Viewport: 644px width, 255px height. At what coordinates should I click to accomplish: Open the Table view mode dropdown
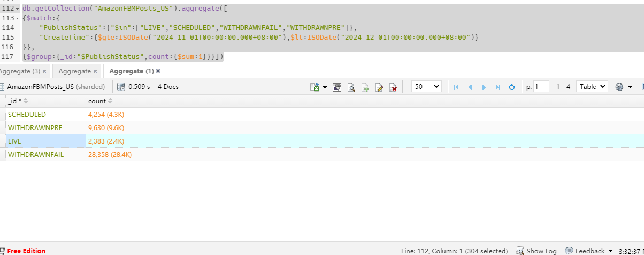pyautogui.click(x=592, y=86)
